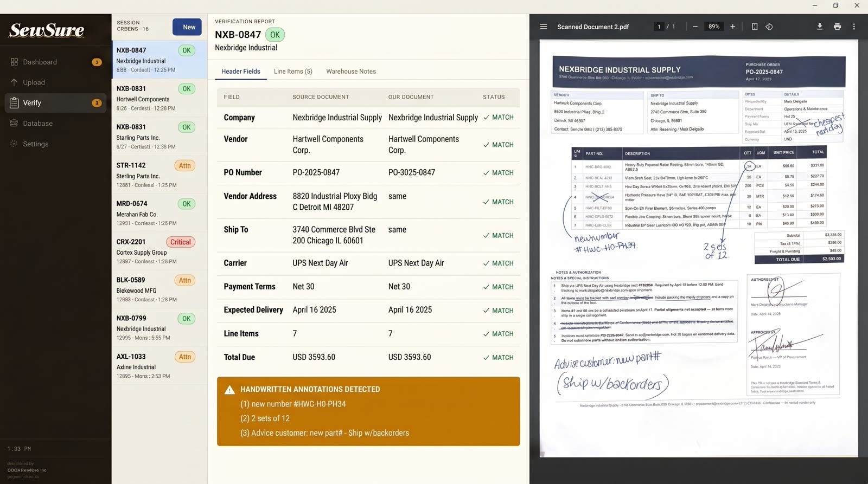Select the Hortwell Components session item
Viewport: 868px width, 484px height.
(x=159, y=98)
